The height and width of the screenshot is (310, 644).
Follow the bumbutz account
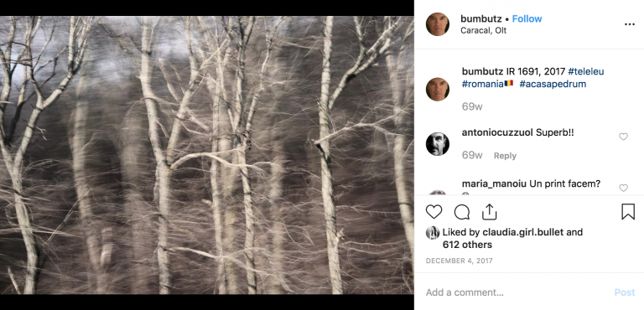click(527, 19)
